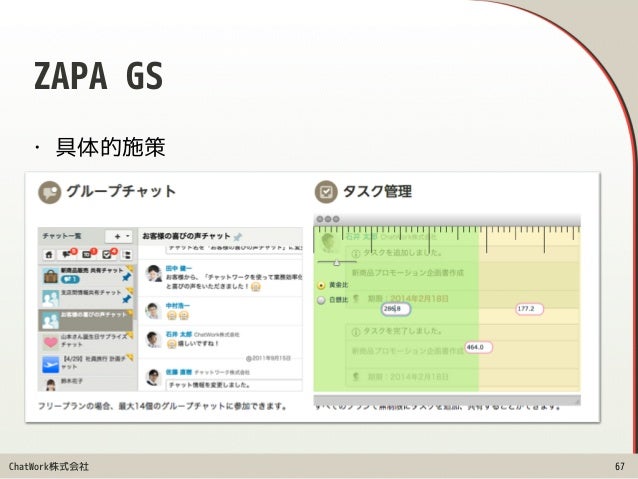Click the opacity slider handle above radio buttons
This screenshot has width=638, height=479.
pyautogui.click(x=336, y=263)
